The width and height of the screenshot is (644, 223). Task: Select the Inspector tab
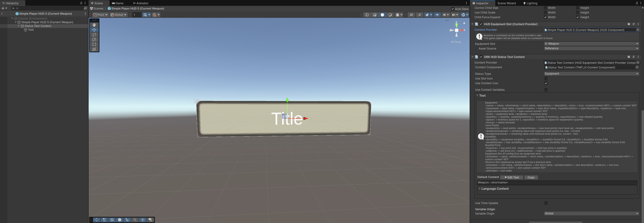[480, 3]
